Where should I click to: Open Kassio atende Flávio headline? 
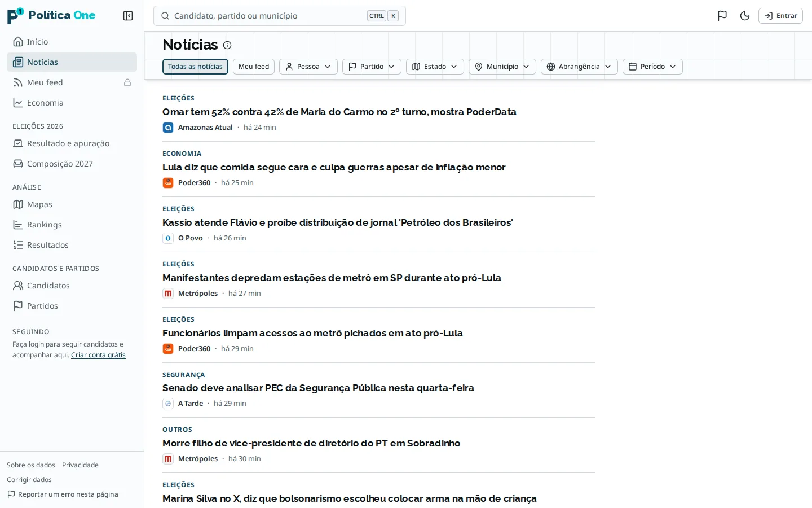[338, 222]
